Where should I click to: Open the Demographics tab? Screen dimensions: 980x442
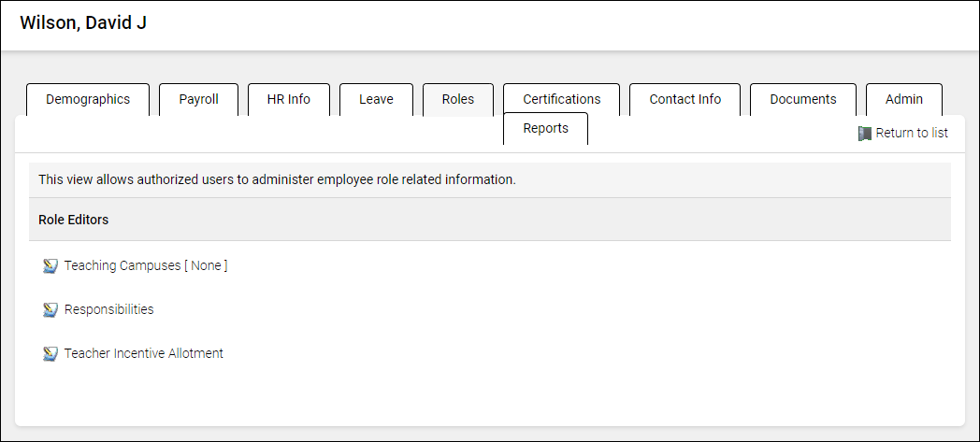coord(88,100)
